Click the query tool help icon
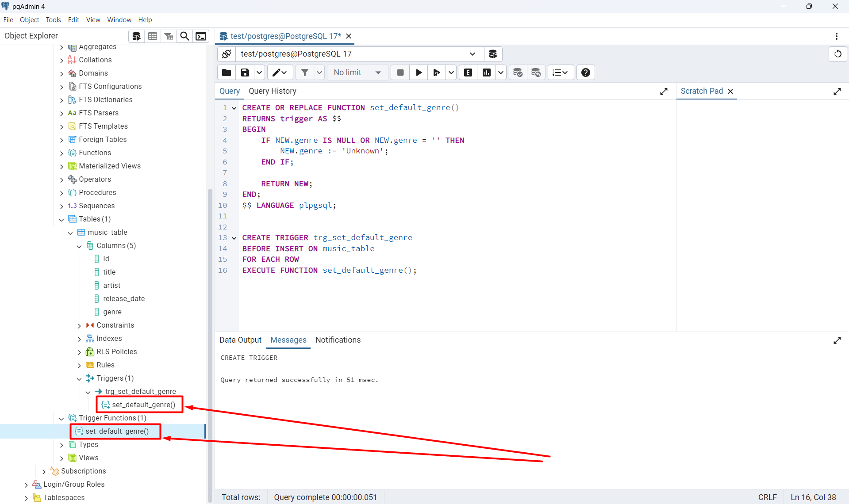 585,73
